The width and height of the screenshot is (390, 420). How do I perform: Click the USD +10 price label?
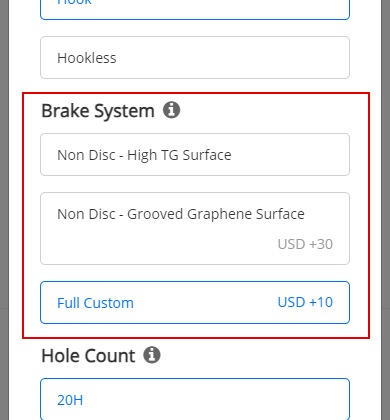click(x=305, y=302)
